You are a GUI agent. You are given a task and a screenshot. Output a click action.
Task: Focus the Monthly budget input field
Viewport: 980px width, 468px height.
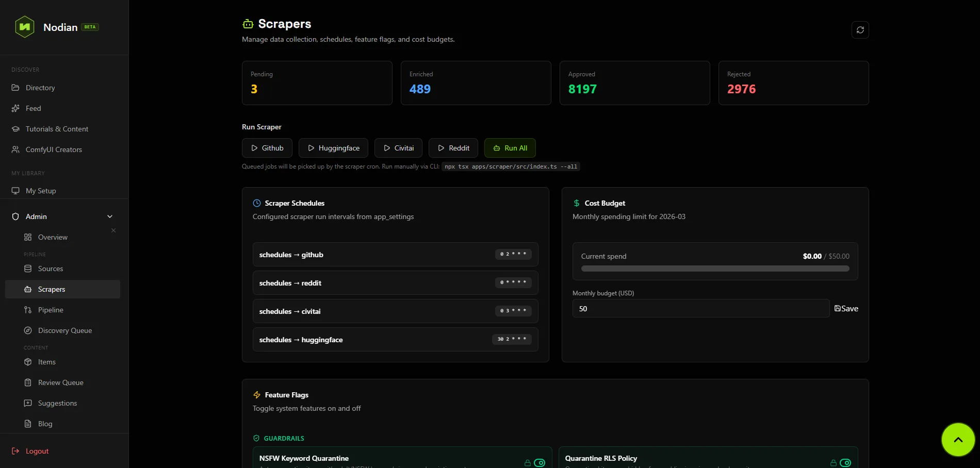pyautogui.click(x=701, y=308)
